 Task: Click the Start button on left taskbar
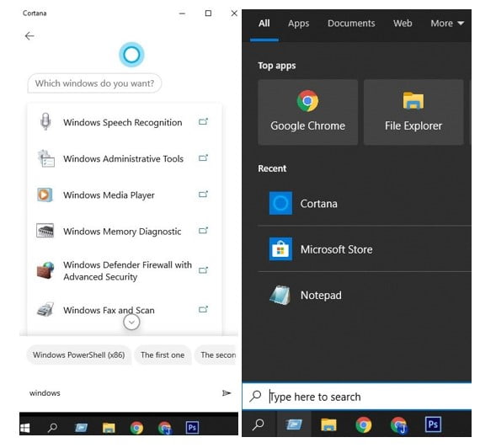tap(25, 428)
